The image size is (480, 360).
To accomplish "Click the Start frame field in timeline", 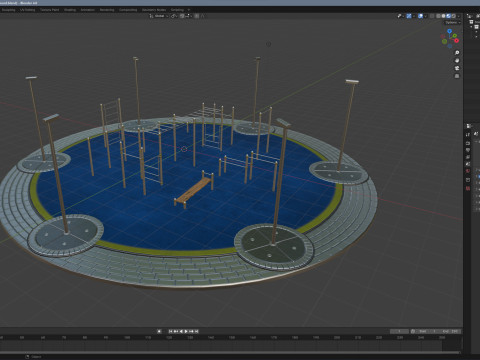I will pyautogui.click(x=427, y=331).
